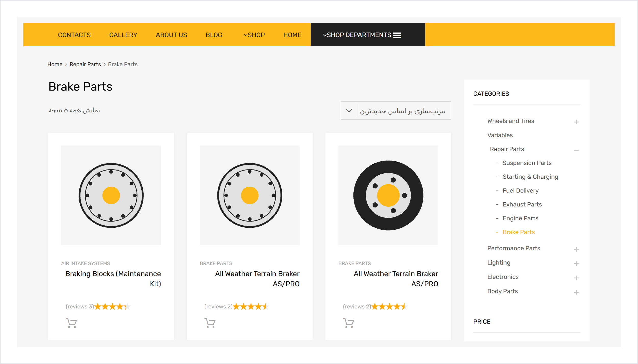
Task: Open the Variables category
Action: (500, 135)
